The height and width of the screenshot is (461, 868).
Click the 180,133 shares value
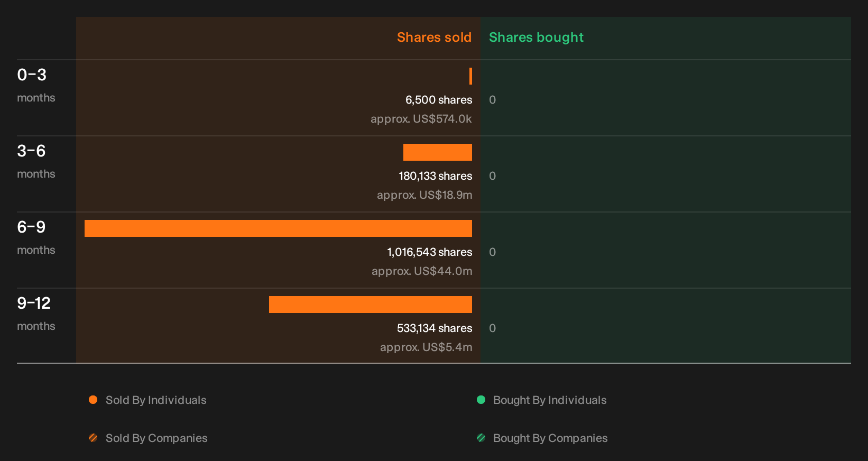436,176
